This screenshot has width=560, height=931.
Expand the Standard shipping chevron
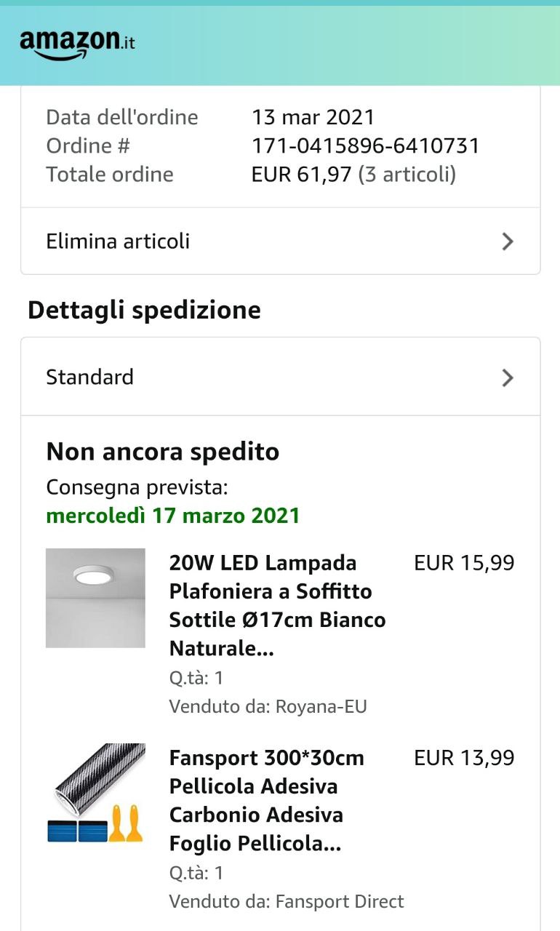pyautogui.click(x=508, y=377)
